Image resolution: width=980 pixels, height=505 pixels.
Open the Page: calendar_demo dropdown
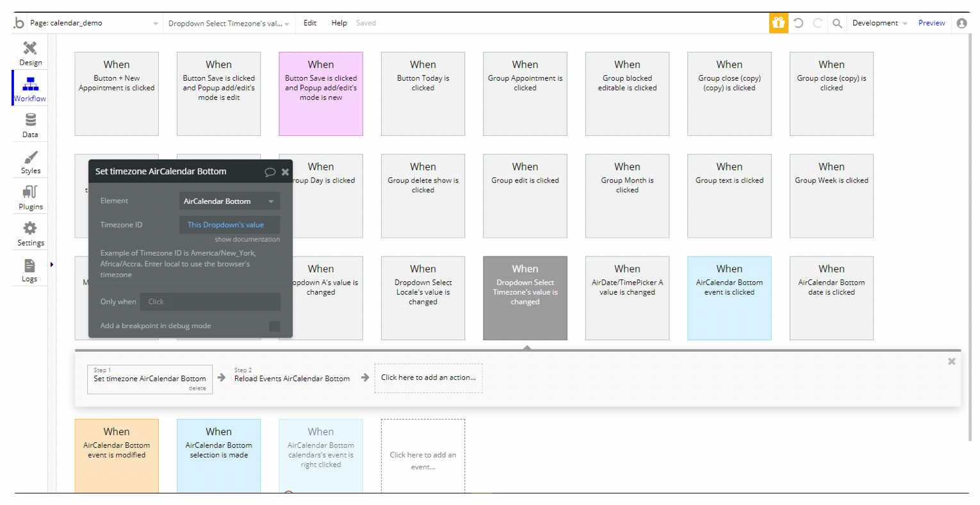94,23
